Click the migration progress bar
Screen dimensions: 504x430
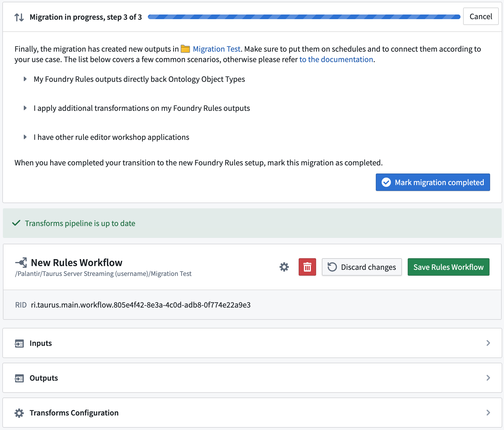[x=304, y=17]
